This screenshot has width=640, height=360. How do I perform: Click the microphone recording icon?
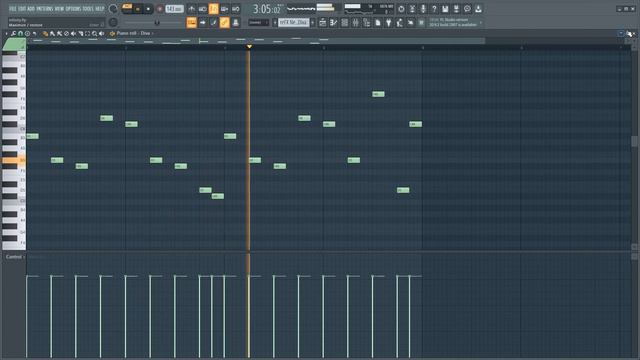point(423,9)
